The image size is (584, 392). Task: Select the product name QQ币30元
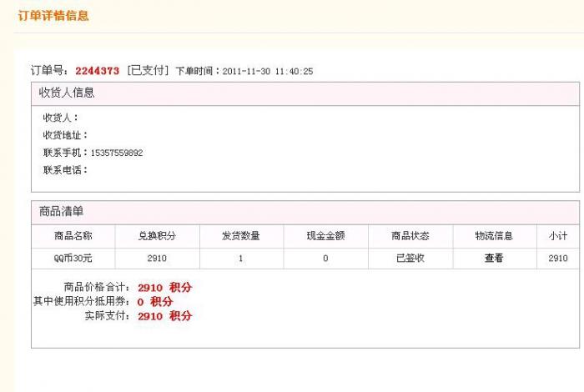[x=73, y=258]
